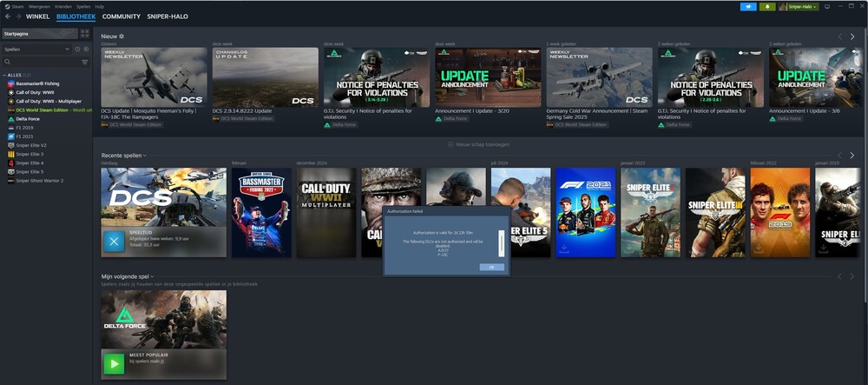Open the F1 2019 game cover
This screenshot has width=868, height=385.
(780, 213)
